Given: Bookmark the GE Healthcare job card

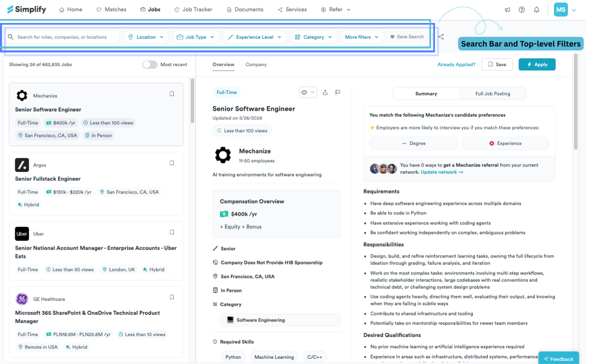Looking at the screenshot, I should (172, 297).
